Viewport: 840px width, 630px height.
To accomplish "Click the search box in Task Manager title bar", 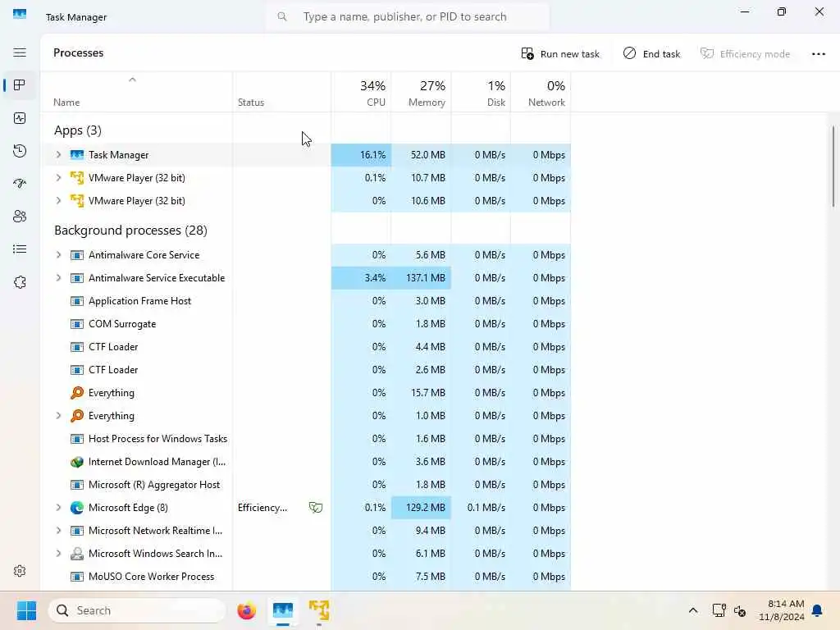I will (x=407, y=16).
